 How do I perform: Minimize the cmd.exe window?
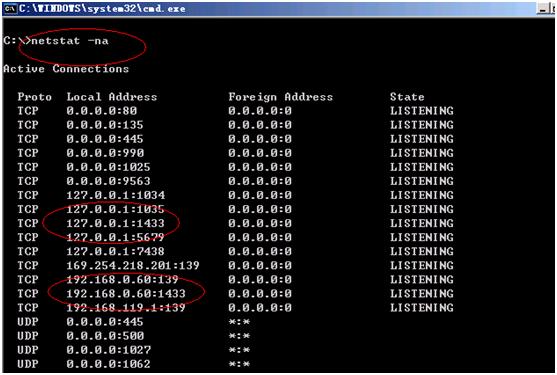click(542, 9)
